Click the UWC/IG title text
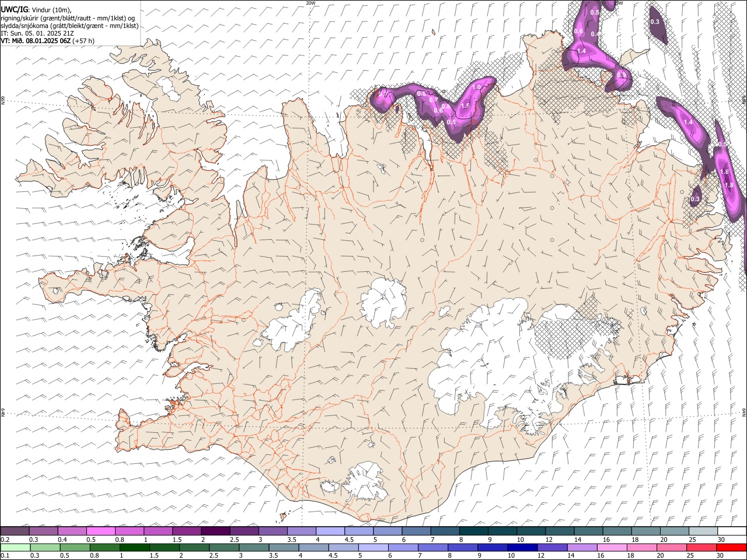This screenshot has width=747, height=560. click(13, 9)
